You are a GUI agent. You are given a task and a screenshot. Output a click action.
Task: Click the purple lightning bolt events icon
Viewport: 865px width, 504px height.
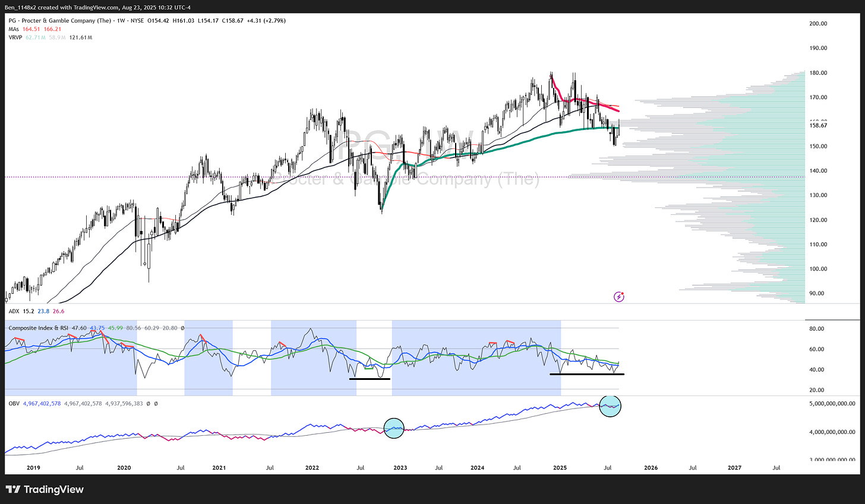coord(618,296)
